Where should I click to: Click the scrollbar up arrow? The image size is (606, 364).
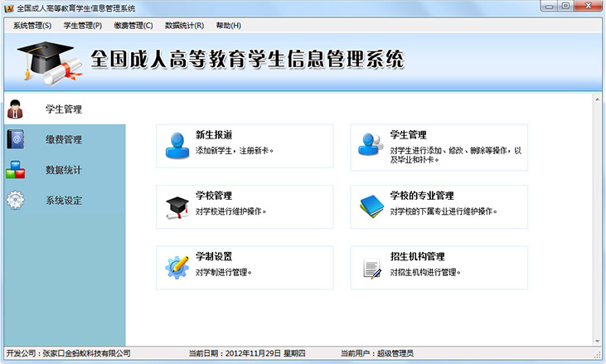(x=598, y=99)
